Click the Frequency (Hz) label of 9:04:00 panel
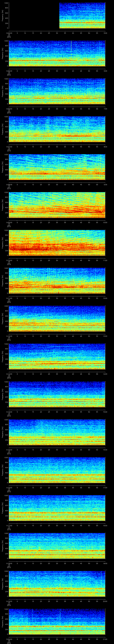Image resolution: width=114 pixels, height=644 pixels. point(3,16)
